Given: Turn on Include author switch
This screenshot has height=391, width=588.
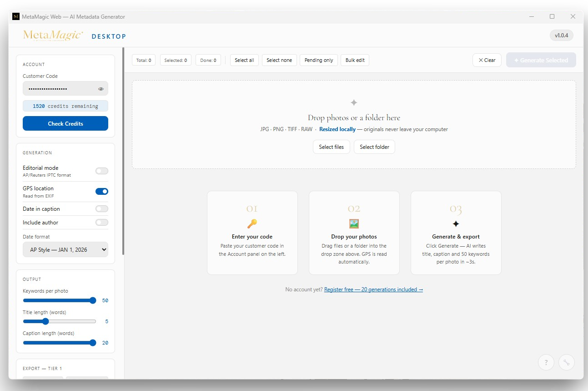Looking at the screenshot, I should (102, 223).
